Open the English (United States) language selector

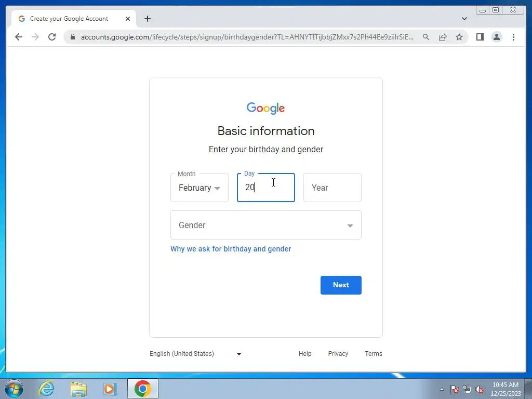coord(196,353)
